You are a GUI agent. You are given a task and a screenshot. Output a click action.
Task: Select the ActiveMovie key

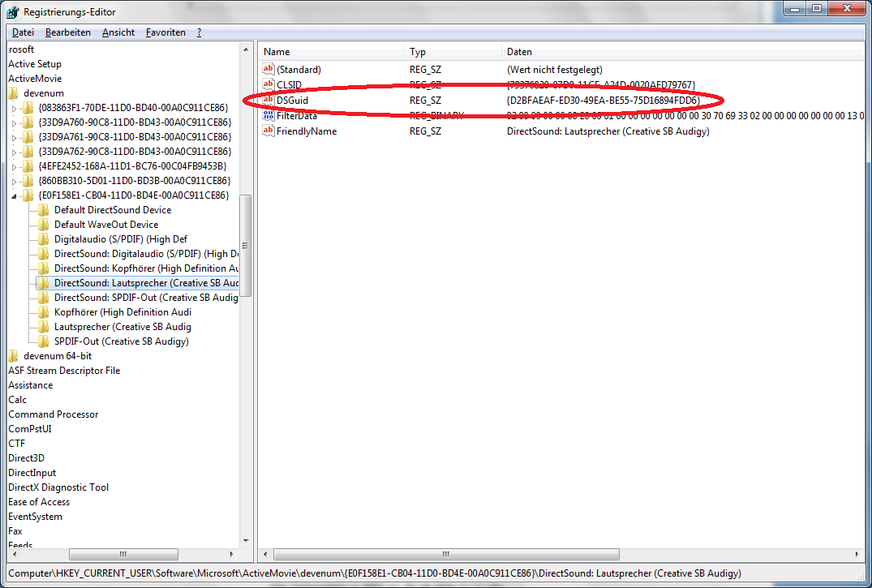[35, 79]
